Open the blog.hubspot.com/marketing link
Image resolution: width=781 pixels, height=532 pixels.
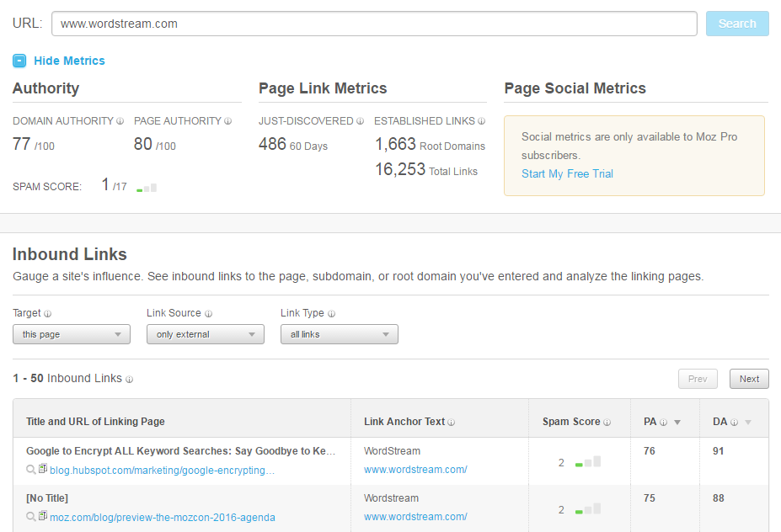[x=163, y=471]
